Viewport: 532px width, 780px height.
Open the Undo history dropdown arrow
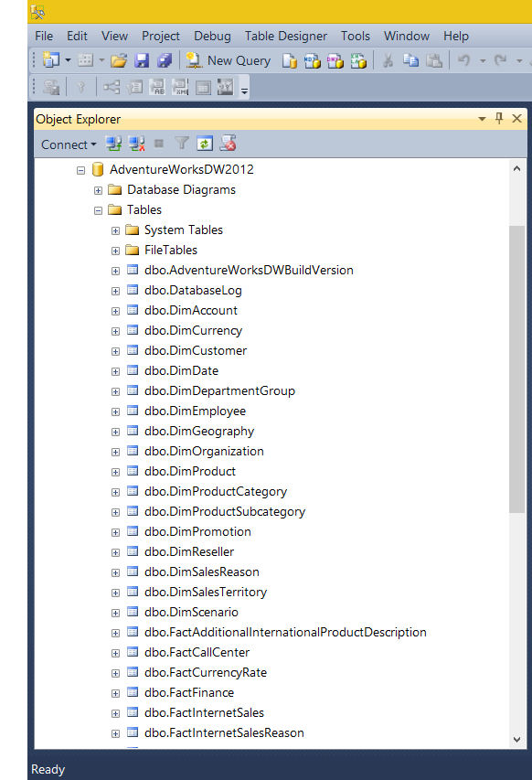coord(483,61)
